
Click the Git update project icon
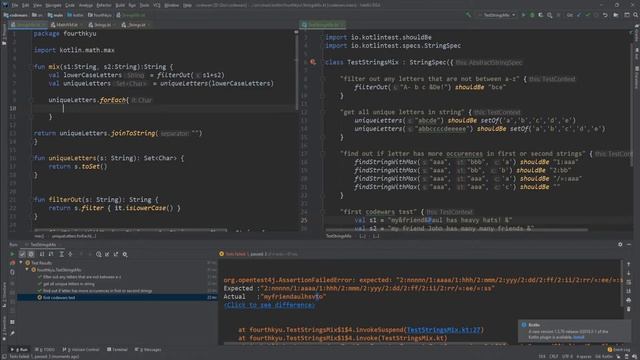click(x=579, y=15)
